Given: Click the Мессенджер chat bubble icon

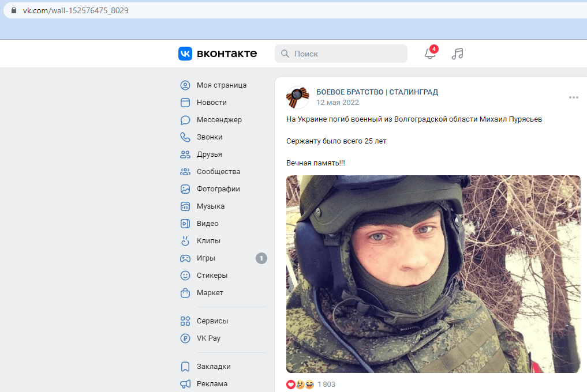Looking at the screenshot, I should coord(185,120).
